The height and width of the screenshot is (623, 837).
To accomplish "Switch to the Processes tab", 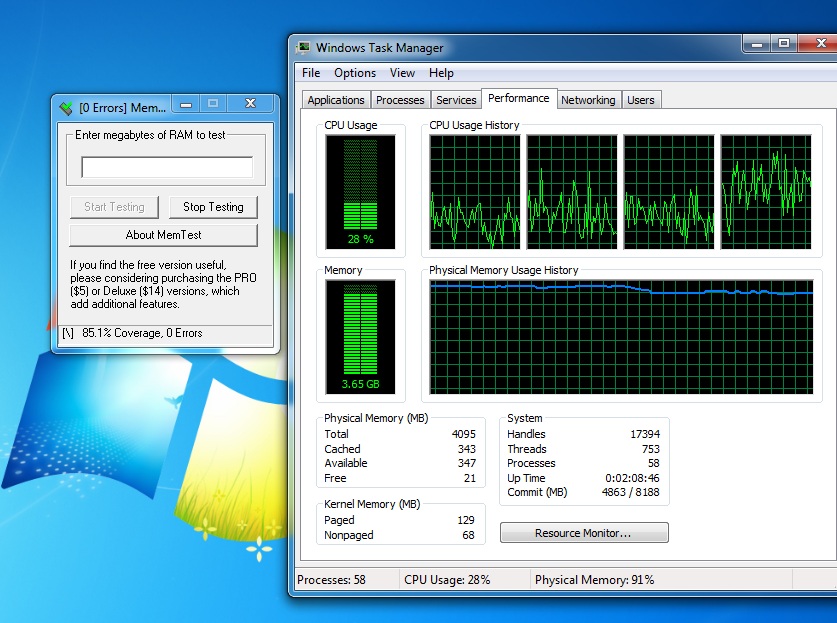I will click(400, 100).
